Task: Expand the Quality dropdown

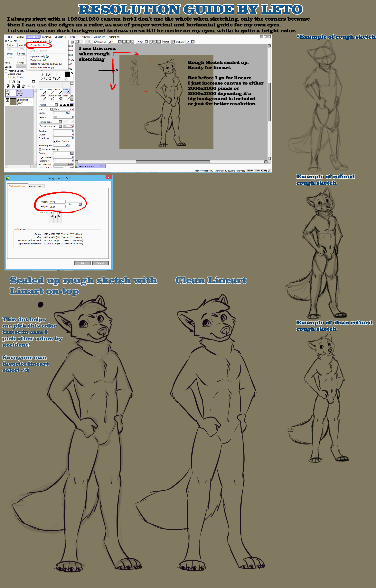Action: pyautogui.click(x=72, y=153)
